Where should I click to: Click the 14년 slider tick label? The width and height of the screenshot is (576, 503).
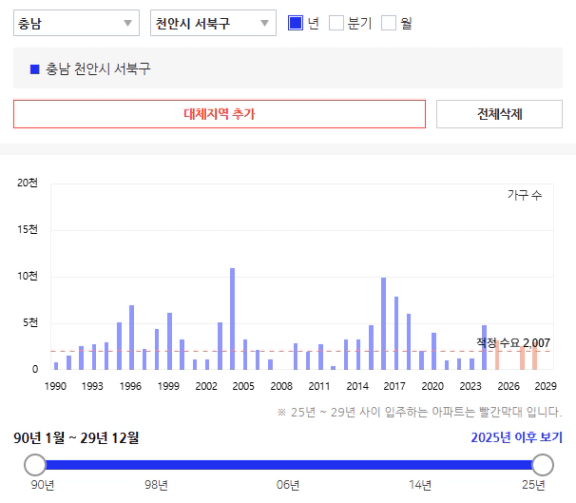click(420, 485)
